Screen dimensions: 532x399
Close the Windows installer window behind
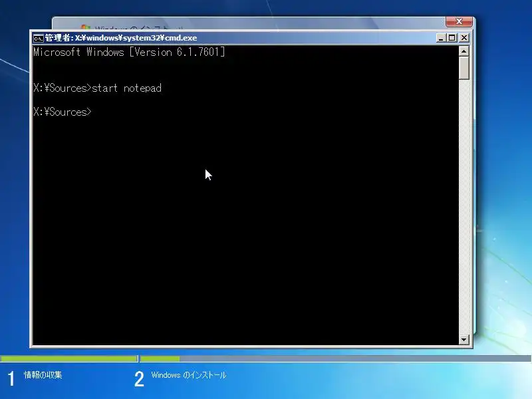point(459,21)
